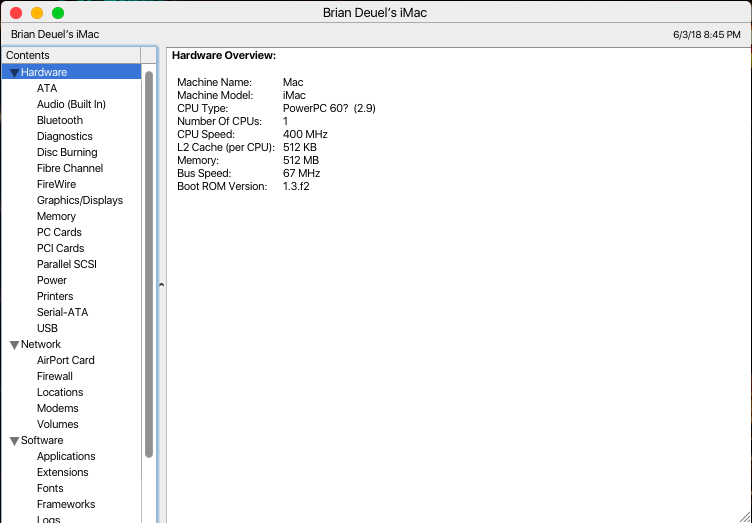This screenshot has width=752, height=523.
Task: Click the CPU Type value PowerPC 60?
Action: pyautogui.click(x=329, y=108)
